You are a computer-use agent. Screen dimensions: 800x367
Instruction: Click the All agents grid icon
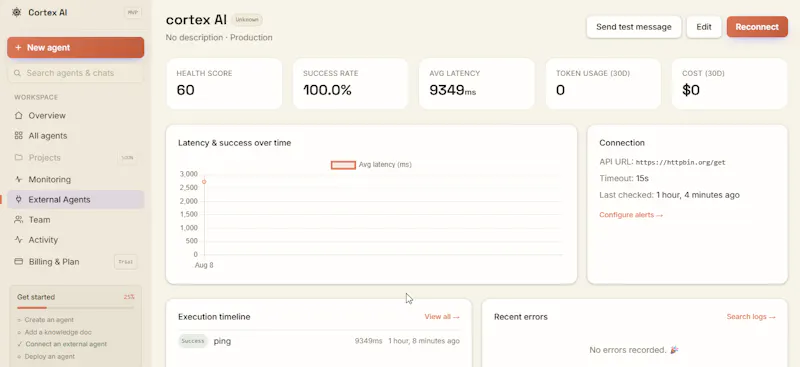coord(18,136)
